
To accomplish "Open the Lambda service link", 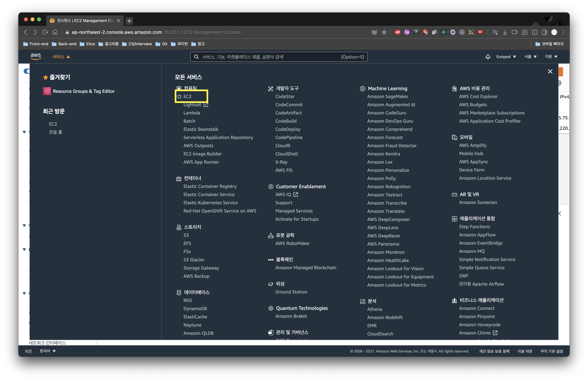I will coord(192,113).
